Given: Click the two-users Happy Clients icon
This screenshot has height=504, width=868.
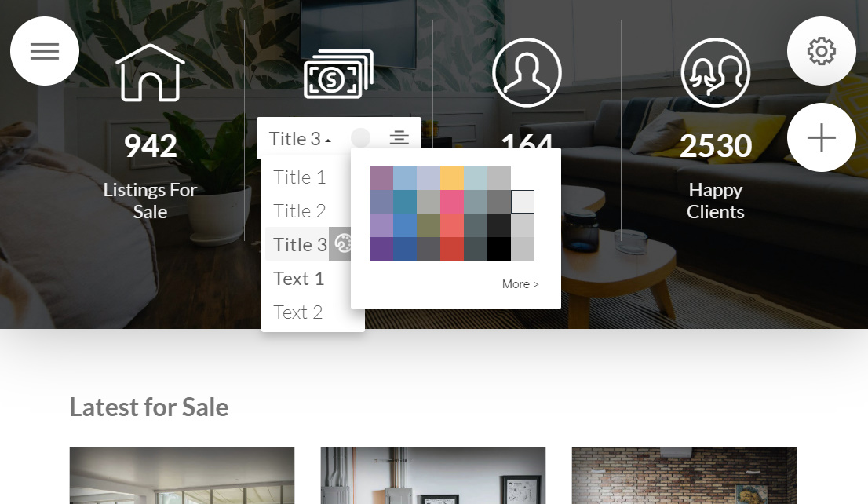Looking at the screenshot, I should click(716, 72).
